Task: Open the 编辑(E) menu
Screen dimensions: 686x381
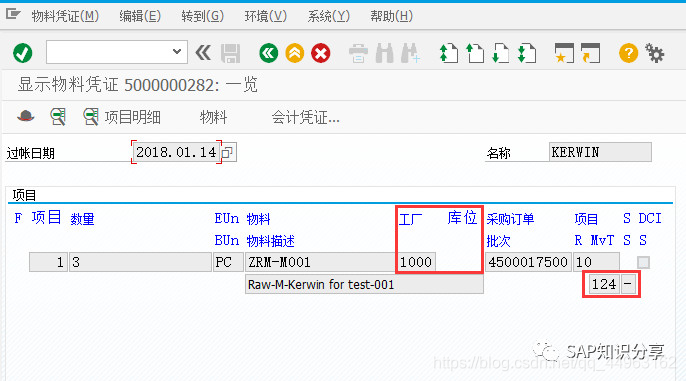Action: click(x=140, y=16)
